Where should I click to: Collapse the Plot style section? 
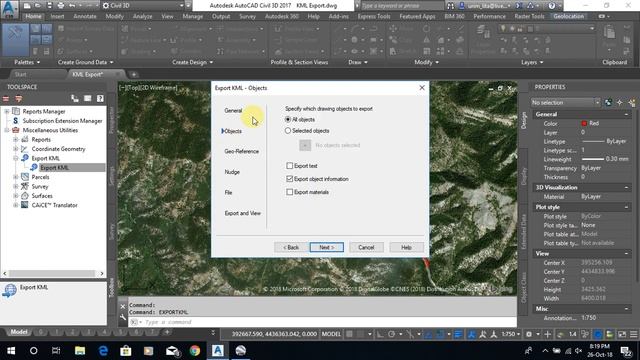627,207
